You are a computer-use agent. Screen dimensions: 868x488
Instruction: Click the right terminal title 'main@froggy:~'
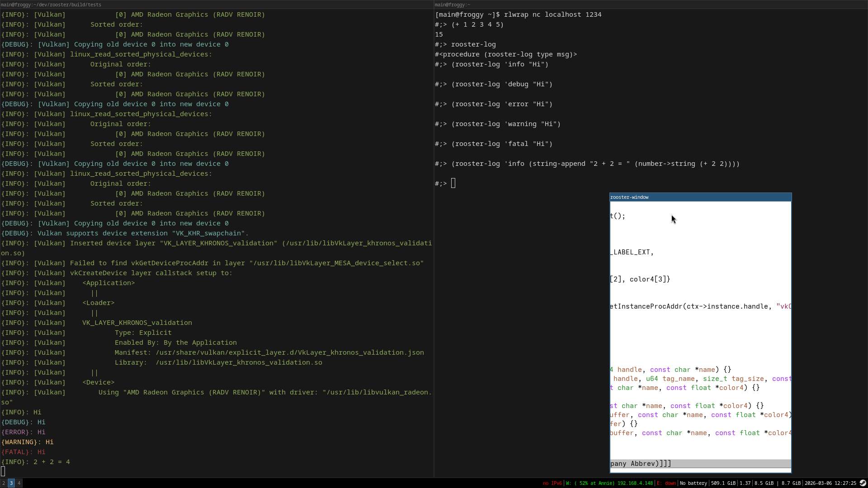tap(453, 5)
